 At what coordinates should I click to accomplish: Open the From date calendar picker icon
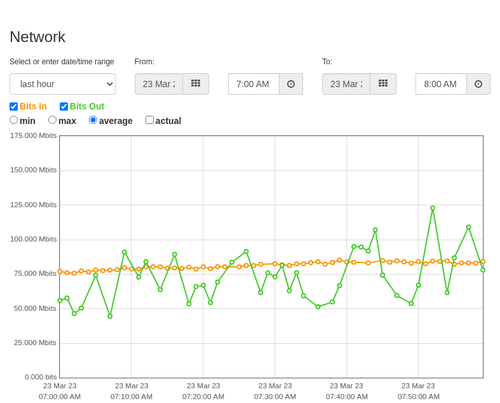point(196,84)
